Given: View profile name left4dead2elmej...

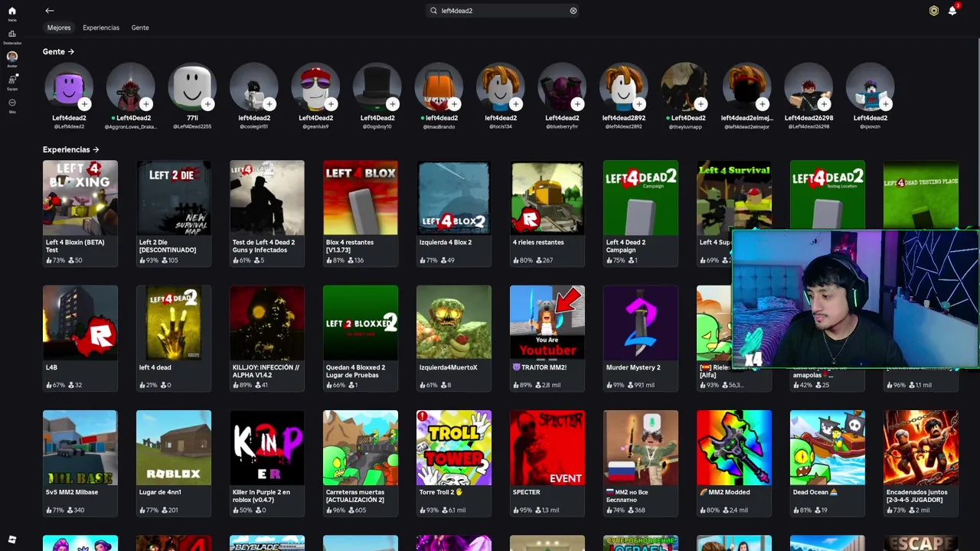Looking at the screenshot, I should pyautogui.click(x=747, y=118).
